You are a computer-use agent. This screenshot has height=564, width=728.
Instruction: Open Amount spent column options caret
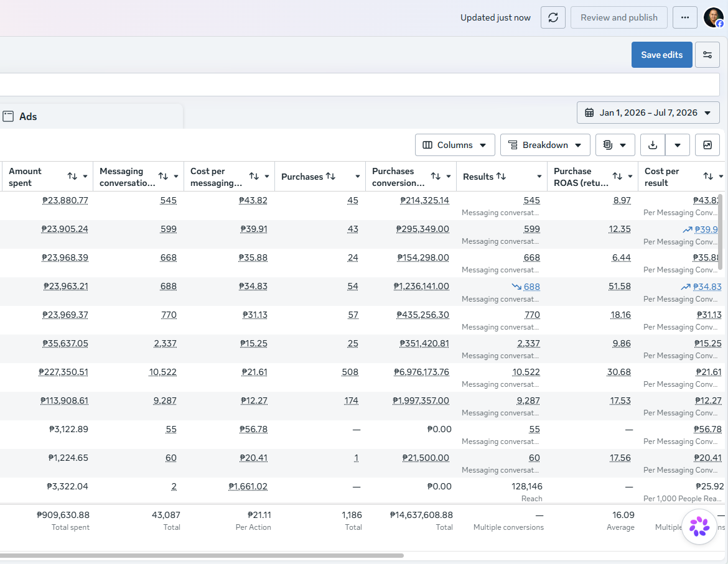pyautogui.click(x=85, y=176)
